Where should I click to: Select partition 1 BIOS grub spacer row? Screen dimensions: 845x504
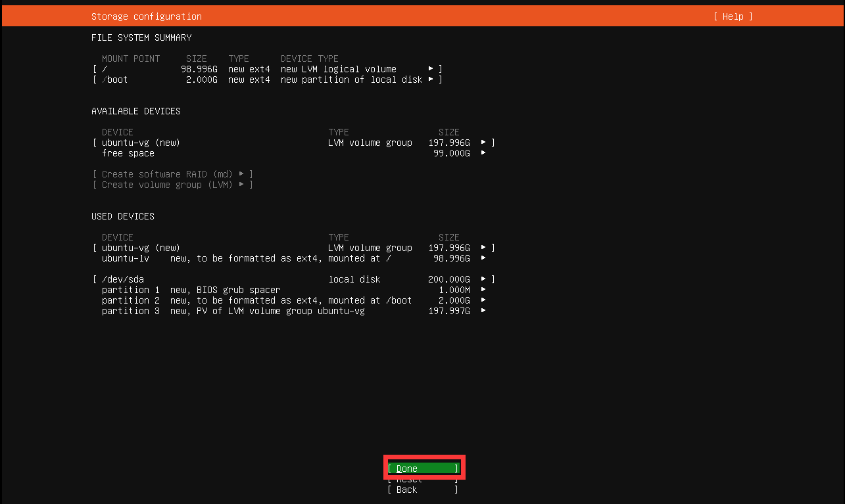coord(294,290)
